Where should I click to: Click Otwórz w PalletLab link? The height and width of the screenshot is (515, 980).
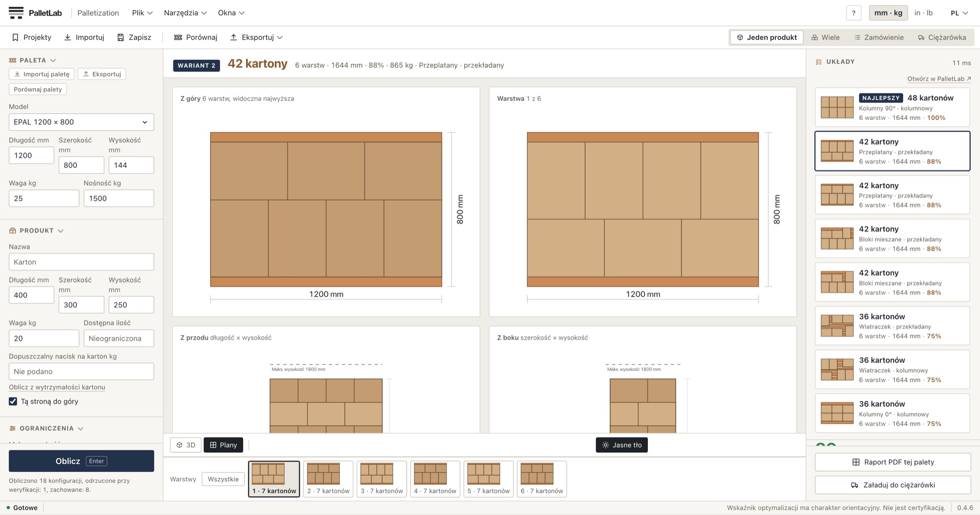pyautogui.click(x=939, y=79)
